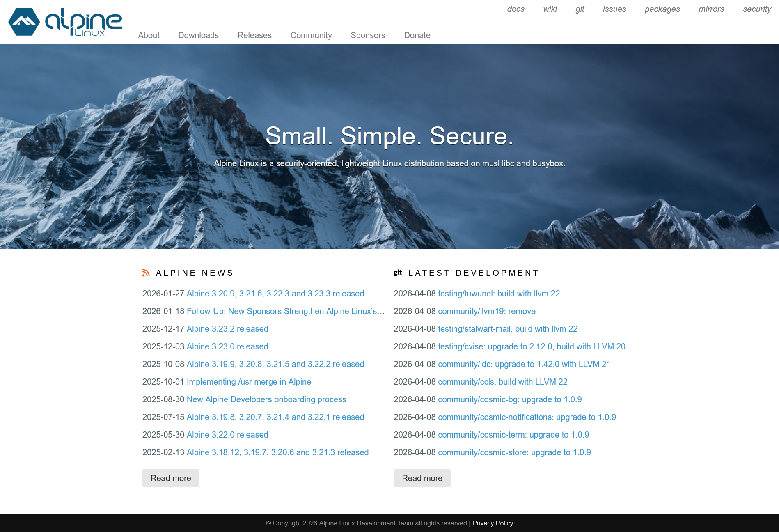
Task: Open the Privacy Policy footer link
Action: (493, 523)
